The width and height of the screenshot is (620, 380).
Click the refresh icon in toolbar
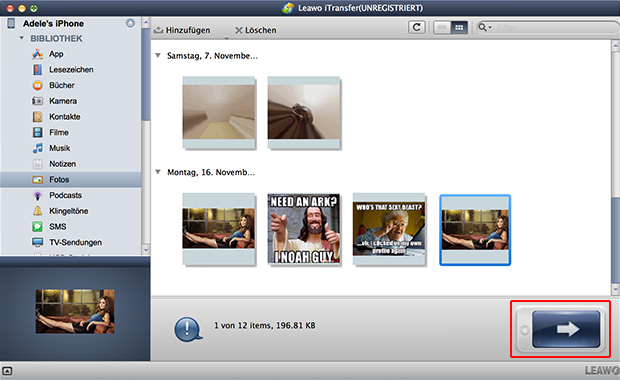coord(417,27)
